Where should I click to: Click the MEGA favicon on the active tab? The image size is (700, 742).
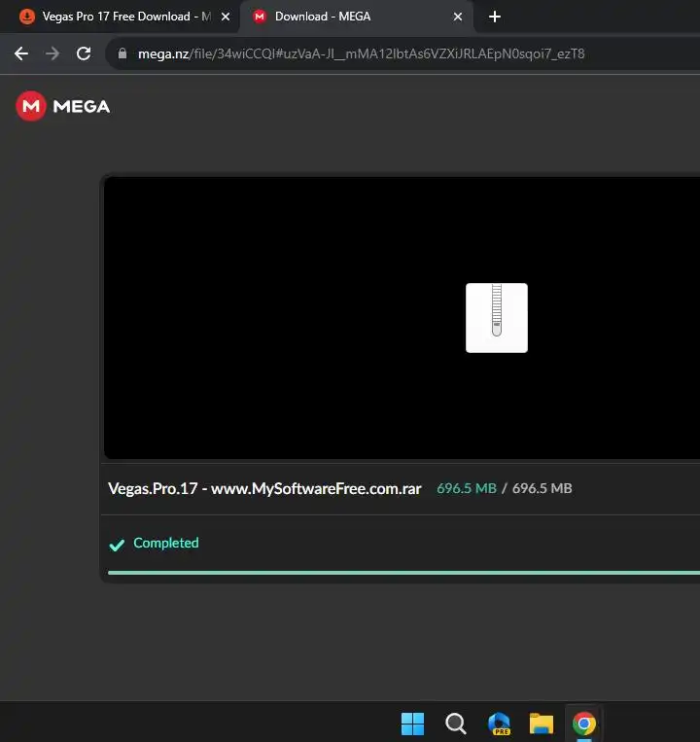[x=260, y=17]
